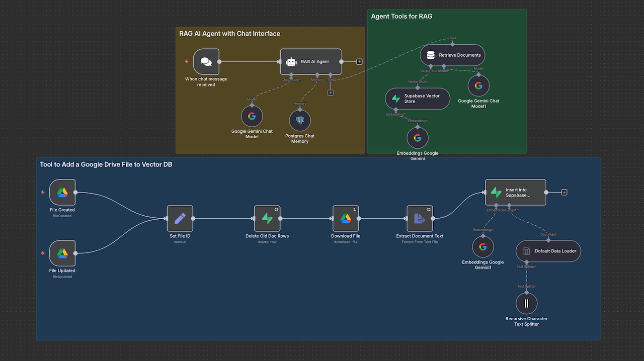The image size is (644, 361).
Task: Click the Retrieve Documents tool node
Action: click(x=452, y=55)
